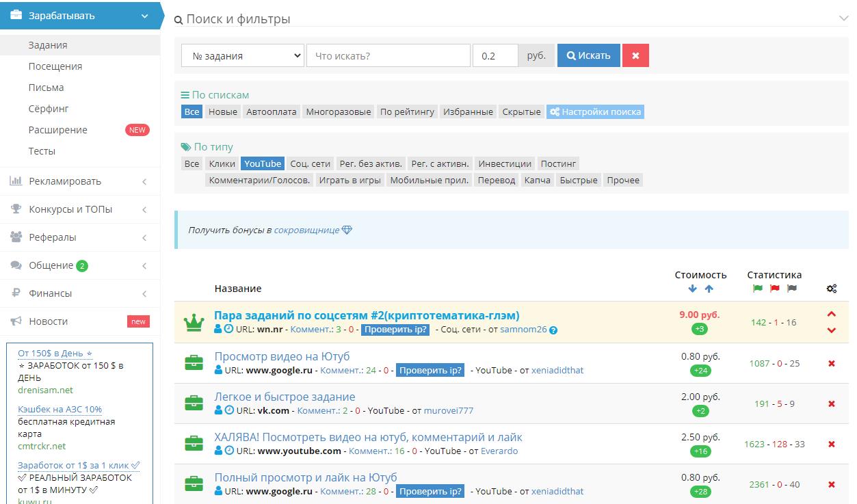The image size is (857, 504).
Task: Click the down arrow under Стоимость
Action: coord(693,289)
